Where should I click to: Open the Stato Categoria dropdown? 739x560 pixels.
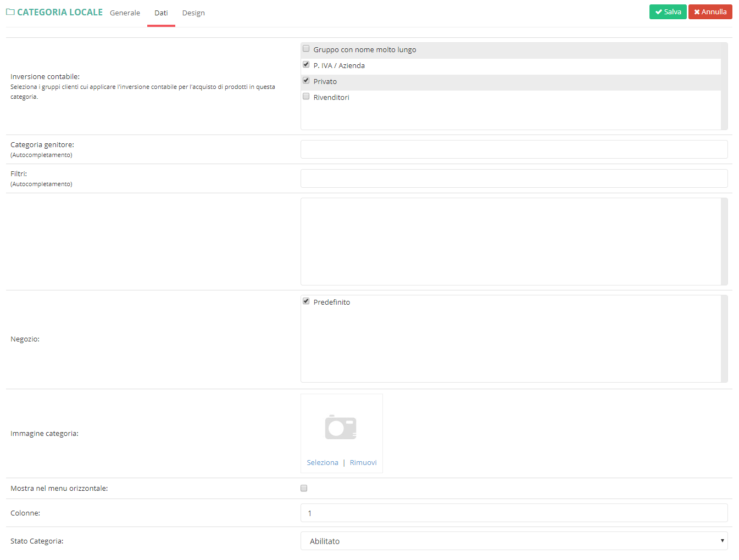coord(514,541)
